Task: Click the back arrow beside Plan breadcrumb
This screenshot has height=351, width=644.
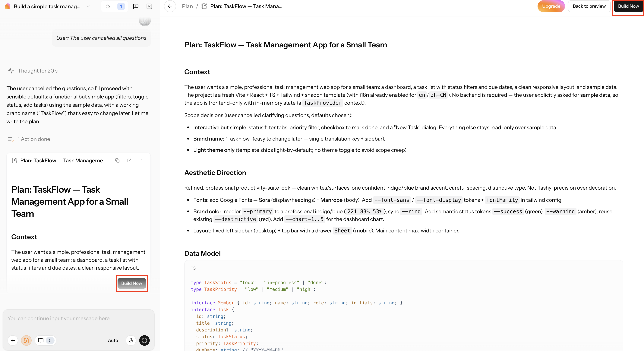Action: pos(170,6)
